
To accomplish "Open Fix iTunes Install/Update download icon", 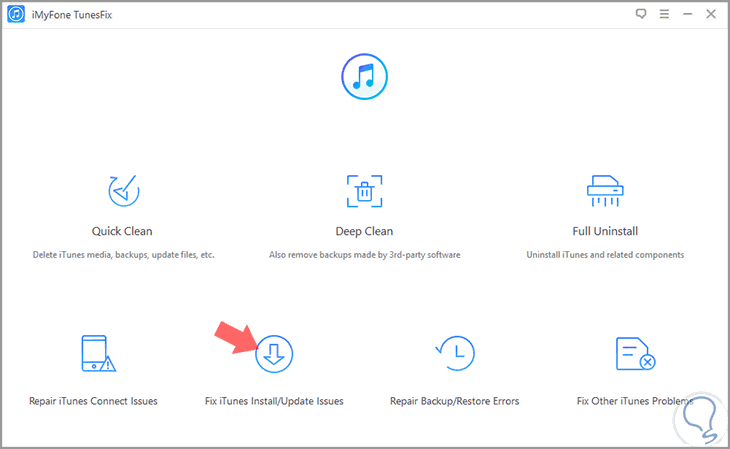I will pos(274,354).
